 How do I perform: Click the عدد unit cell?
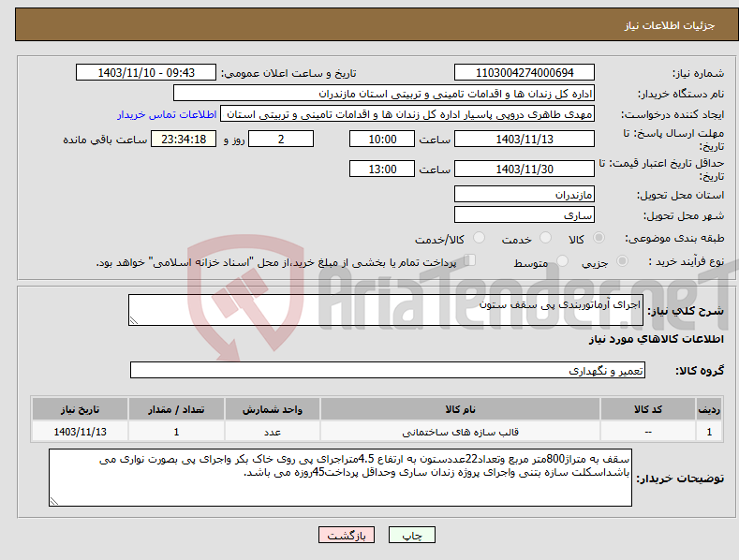pos(273,432)
